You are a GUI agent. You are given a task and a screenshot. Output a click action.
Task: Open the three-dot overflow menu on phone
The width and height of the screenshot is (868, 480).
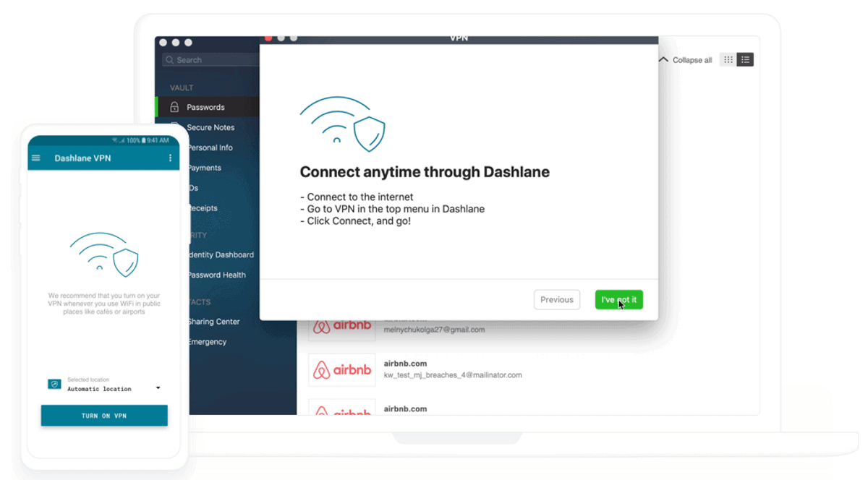point(171,158)
